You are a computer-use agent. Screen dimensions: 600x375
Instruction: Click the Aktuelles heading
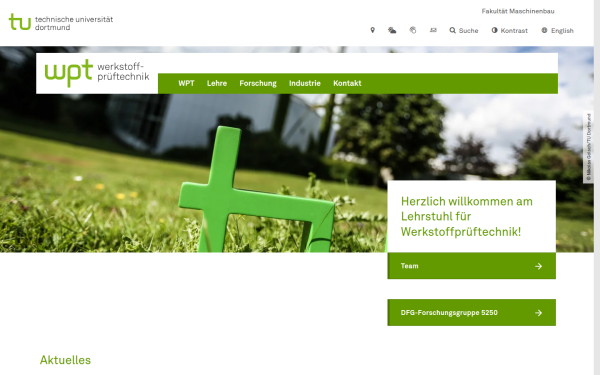click(65, 360)
